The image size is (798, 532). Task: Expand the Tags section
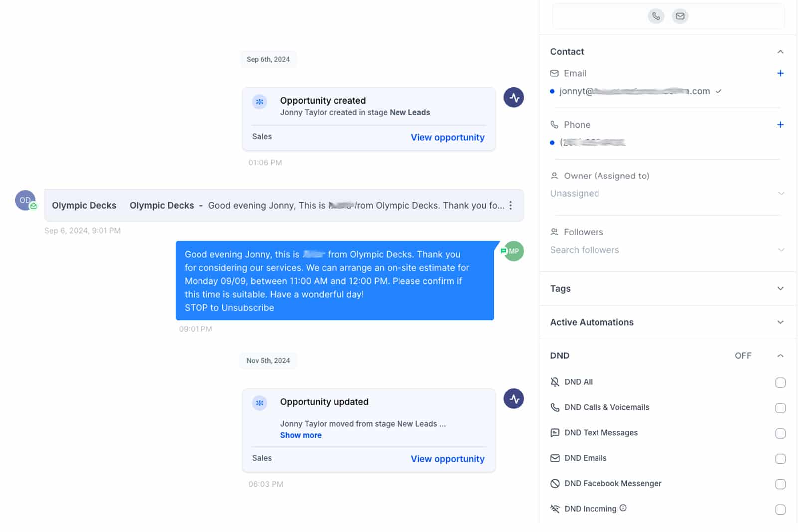780,289
